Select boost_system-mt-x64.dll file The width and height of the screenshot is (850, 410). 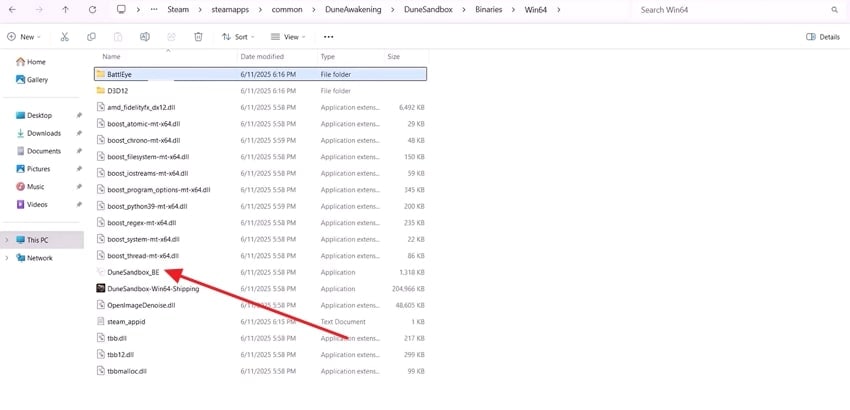pos(261,239)
